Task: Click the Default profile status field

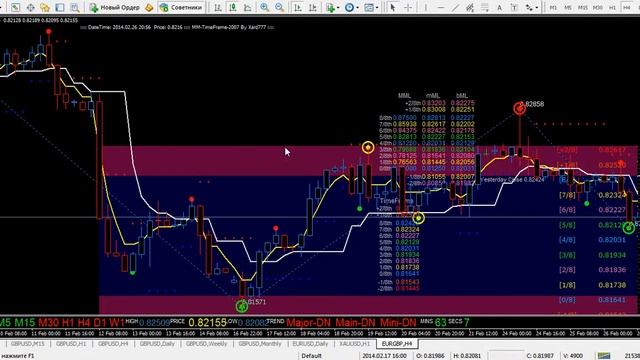Action: click(x=311, y=356)
